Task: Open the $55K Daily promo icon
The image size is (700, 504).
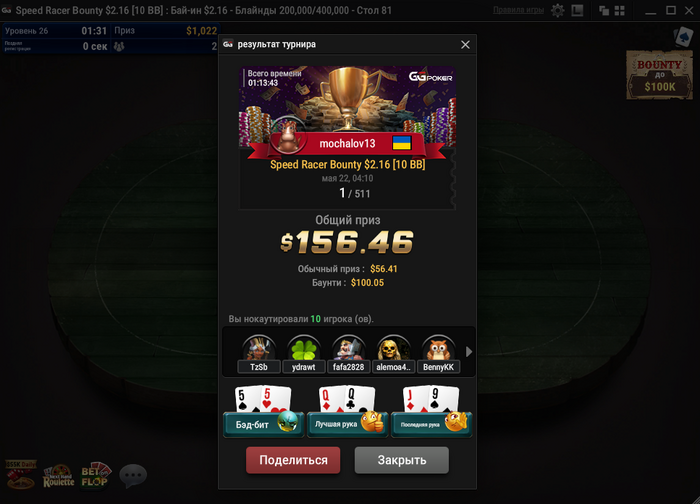Action: pyautogui.click(x=21, y=474)
